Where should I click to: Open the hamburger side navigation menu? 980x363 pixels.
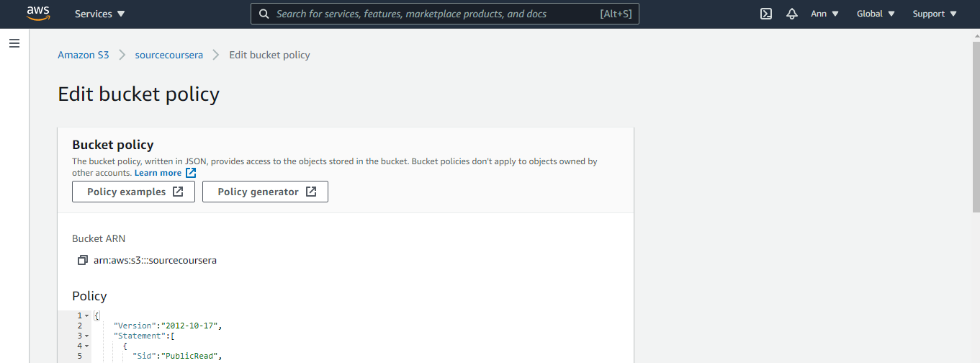coord(14,43)
